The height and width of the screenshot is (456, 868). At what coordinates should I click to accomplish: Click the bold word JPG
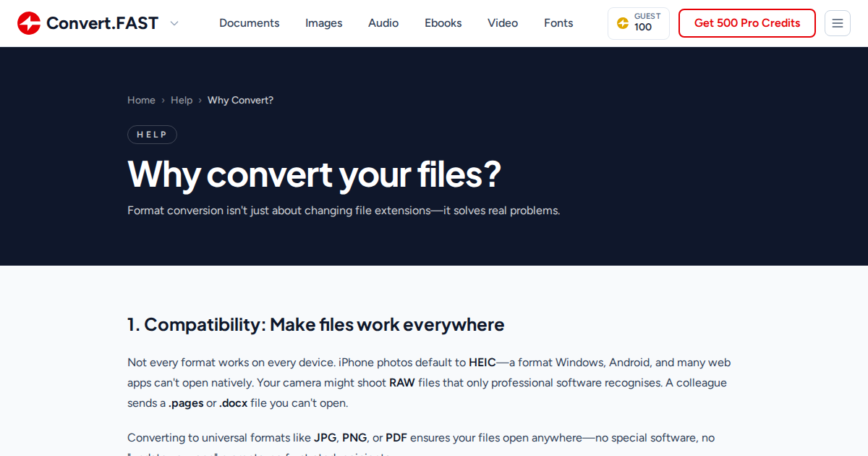pyautogui.click(x=325, y=438)
